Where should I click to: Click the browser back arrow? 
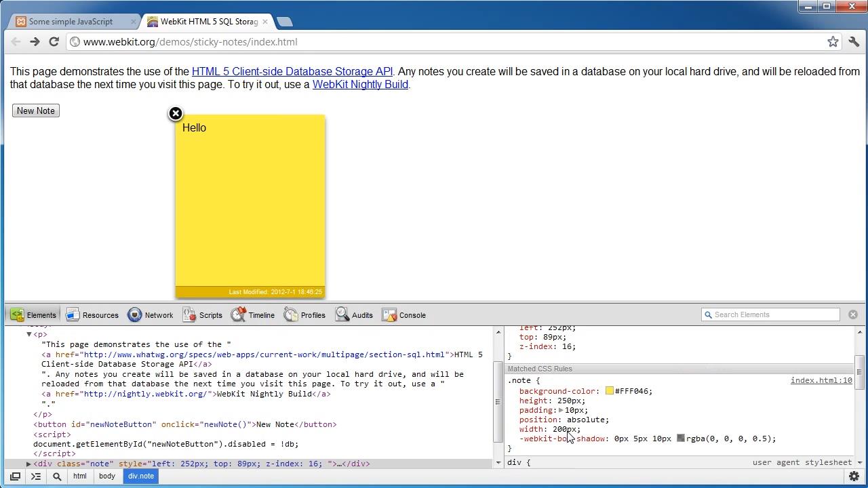point(16,42)
